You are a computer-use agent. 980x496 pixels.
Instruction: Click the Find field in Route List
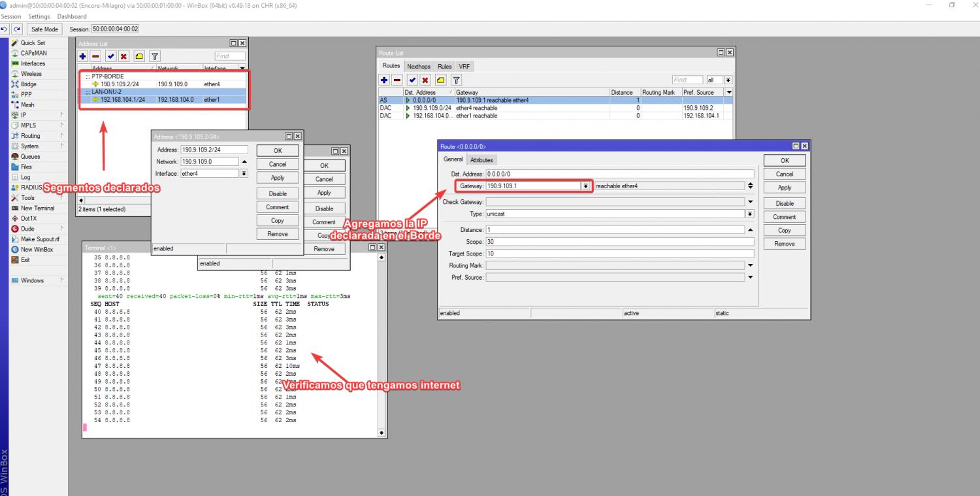pyautogui.click(x=687, y=80)
